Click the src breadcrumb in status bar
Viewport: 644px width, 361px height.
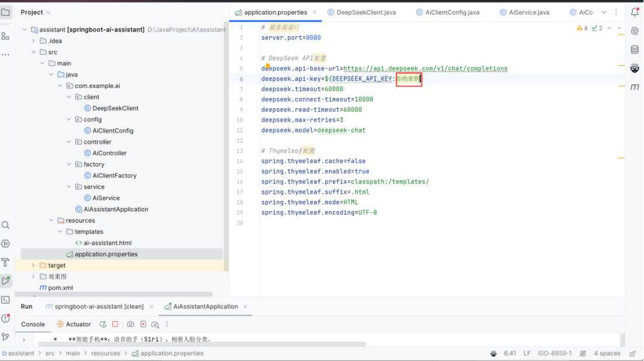coord(50,353)
